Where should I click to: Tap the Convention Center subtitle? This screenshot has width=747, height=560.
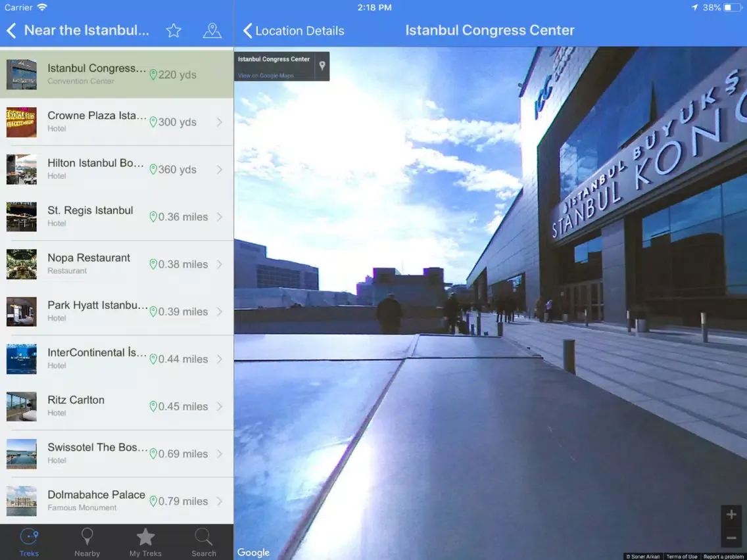pos(80,81)
